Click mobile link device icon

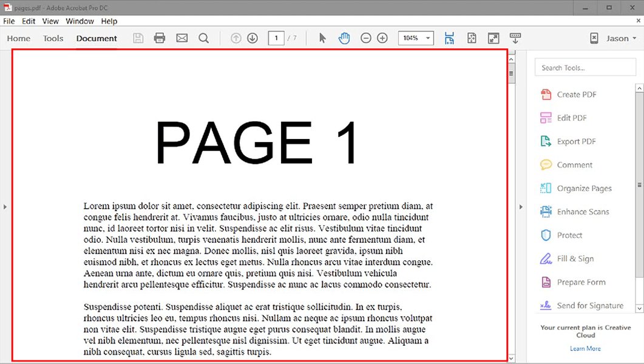pyautogui.click(x=594, y=38)
